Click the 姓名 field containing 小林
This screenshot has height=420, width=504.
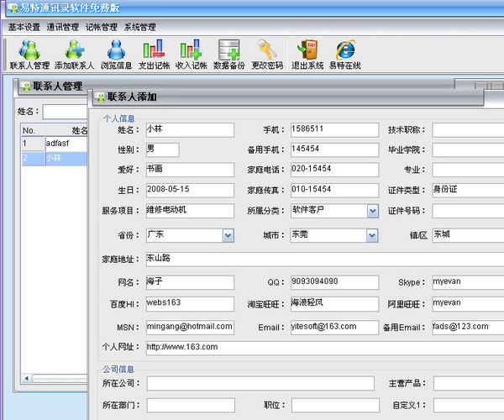(x=189, y=130)
